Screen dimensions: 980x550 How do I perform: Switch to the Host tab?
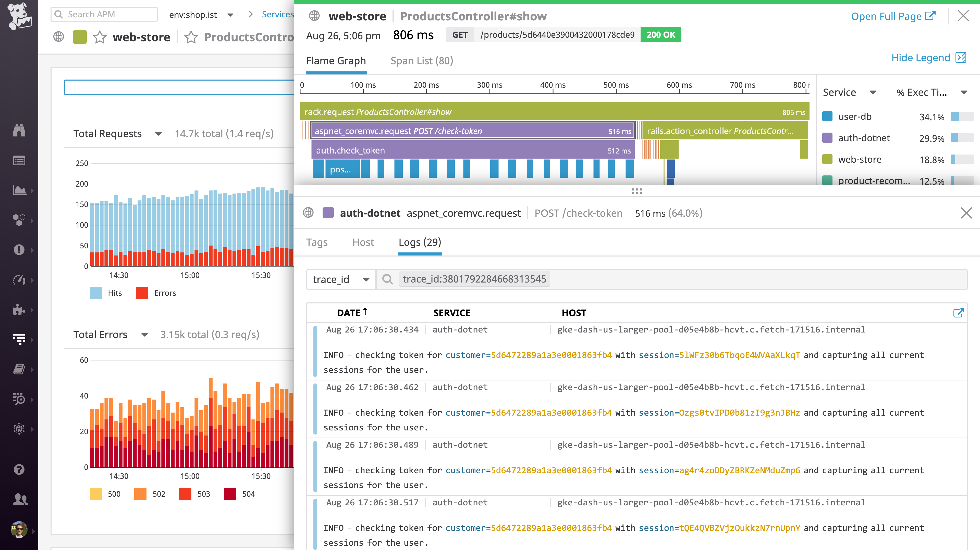tap(363, 242)
